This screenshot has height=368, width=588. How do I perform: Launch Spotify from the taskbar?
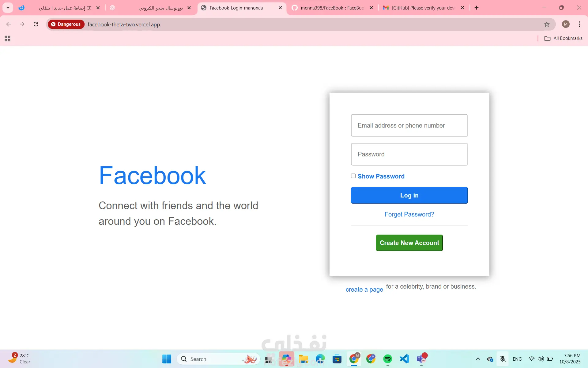pos(387,358)
